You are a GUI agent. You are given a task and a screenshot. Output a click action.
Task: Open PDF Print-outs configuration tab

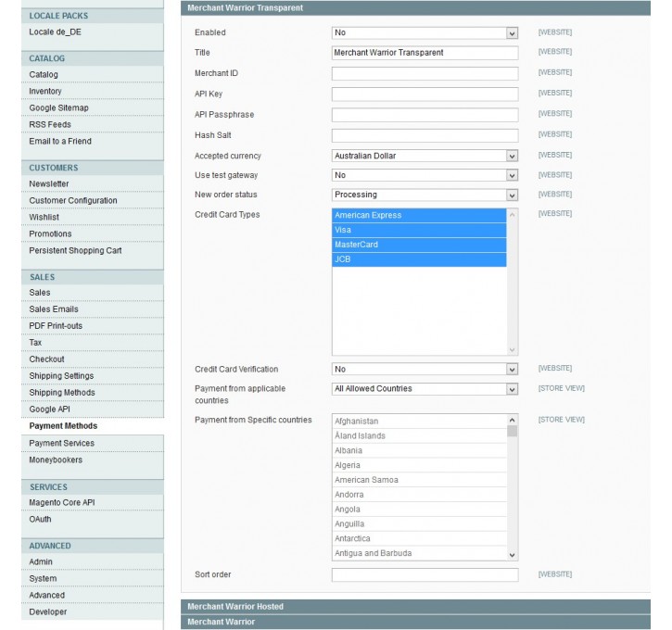click(x=92, y=326)
